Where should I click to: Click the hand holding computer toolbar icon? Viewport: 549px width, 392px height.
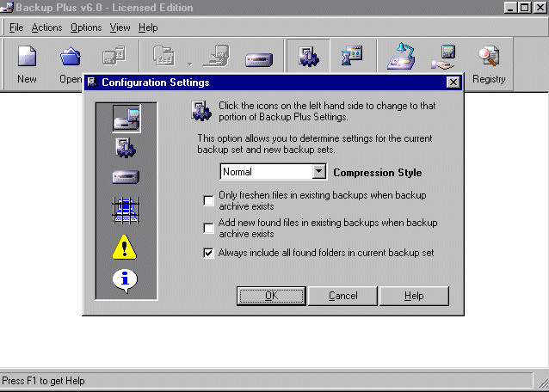pyautogui.click(x=444, y=57)
